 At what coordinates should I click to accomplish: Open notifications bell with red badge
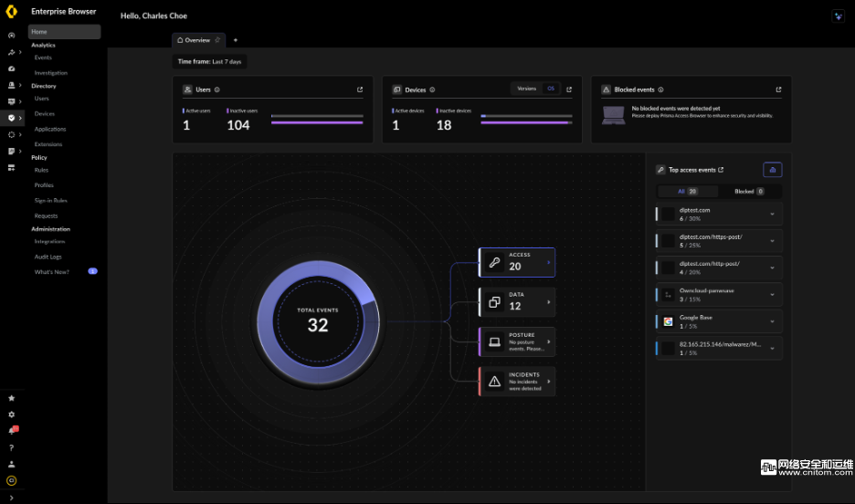[x=13, y=430]
